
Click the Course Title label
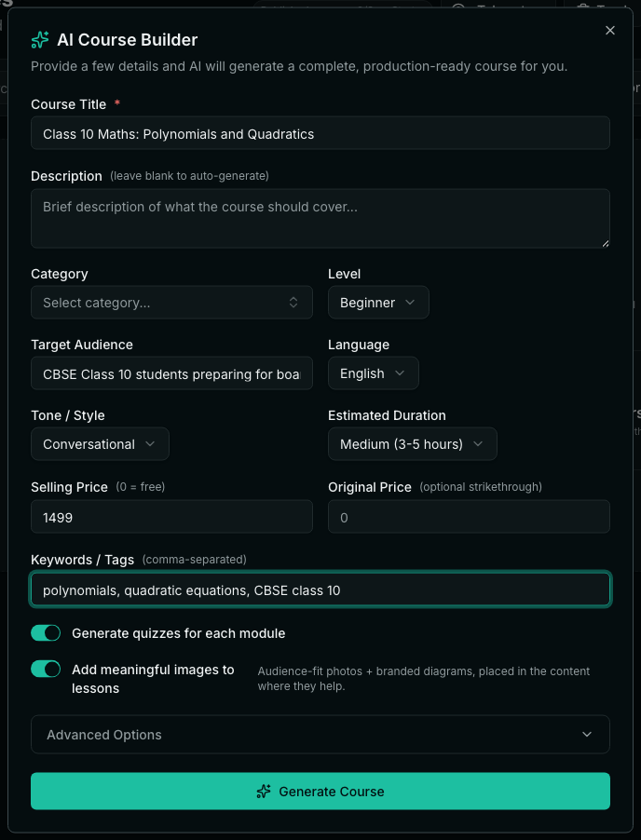coord(69,104)
